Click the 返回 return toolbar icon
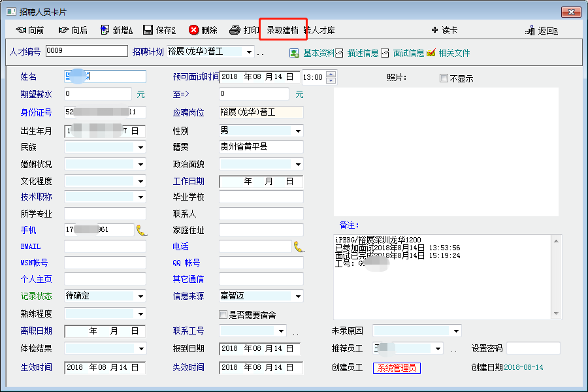Image resolution: width=588 pixels, height=392 pixels. (531, 31)
